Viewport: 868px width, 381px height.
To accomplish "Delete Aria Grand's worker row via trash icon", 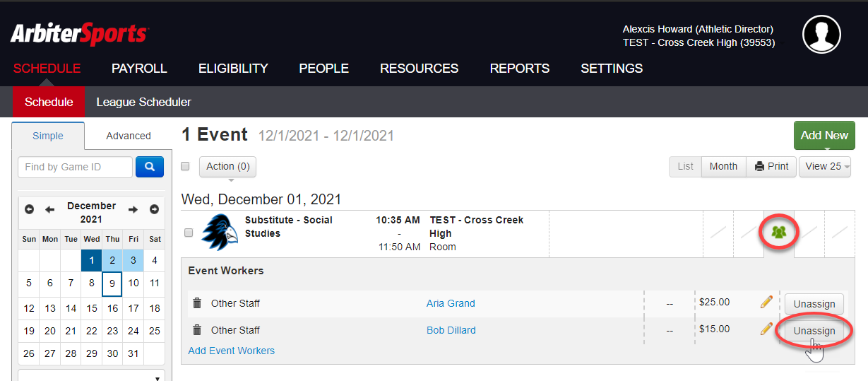I will (197, 303).
